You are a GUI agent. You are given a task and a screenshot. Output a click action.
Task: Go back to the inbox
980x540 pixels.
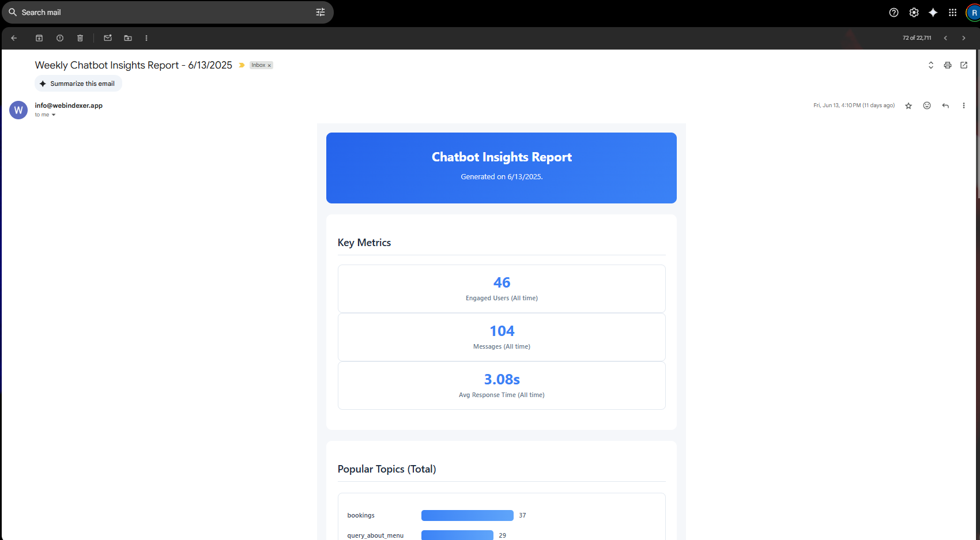(x=14, y=38)
